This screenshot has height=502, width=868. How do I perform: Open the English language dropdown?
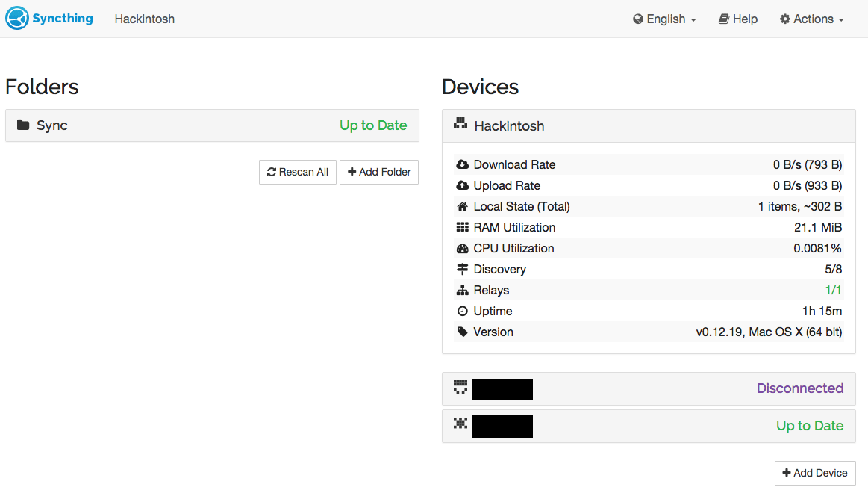point(664,19)
